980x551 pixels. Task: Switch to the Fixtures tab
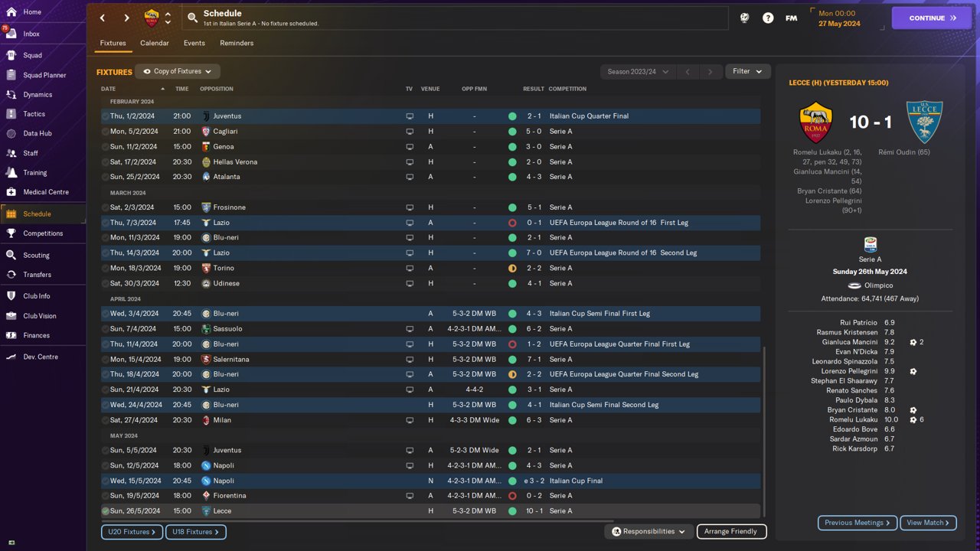(113, 43)
